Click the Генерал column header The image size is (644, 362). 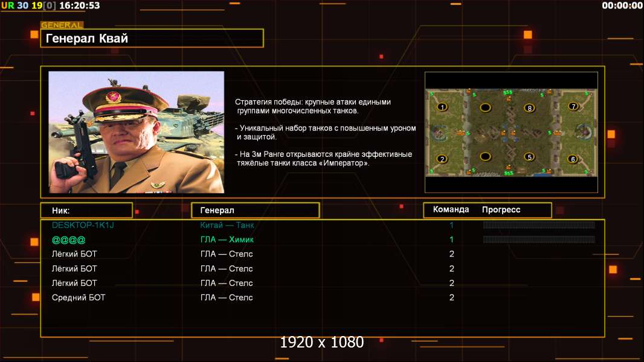(x=256, y=211)
